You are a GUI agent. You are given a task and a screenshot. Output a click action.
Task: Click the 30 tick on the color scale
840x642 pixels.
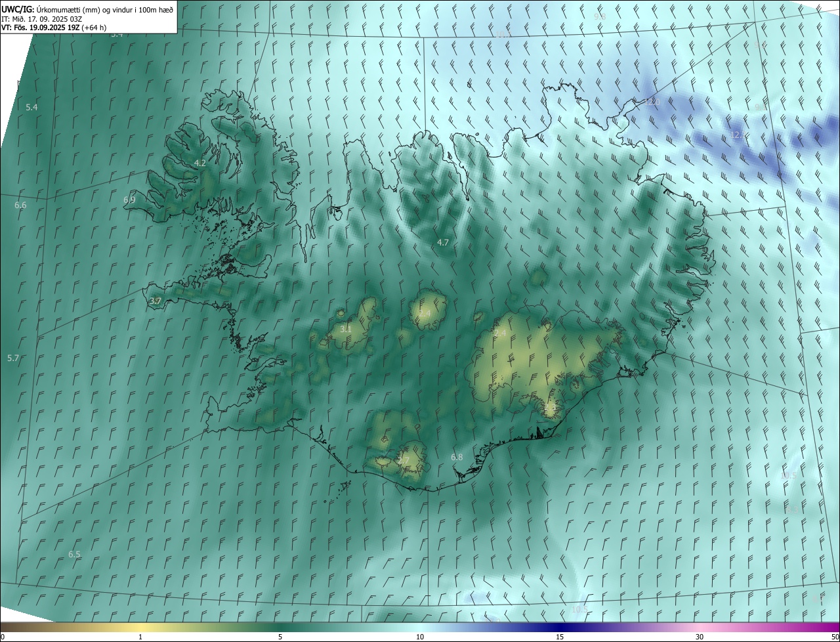pyautogui.click(x=700, y=637)
